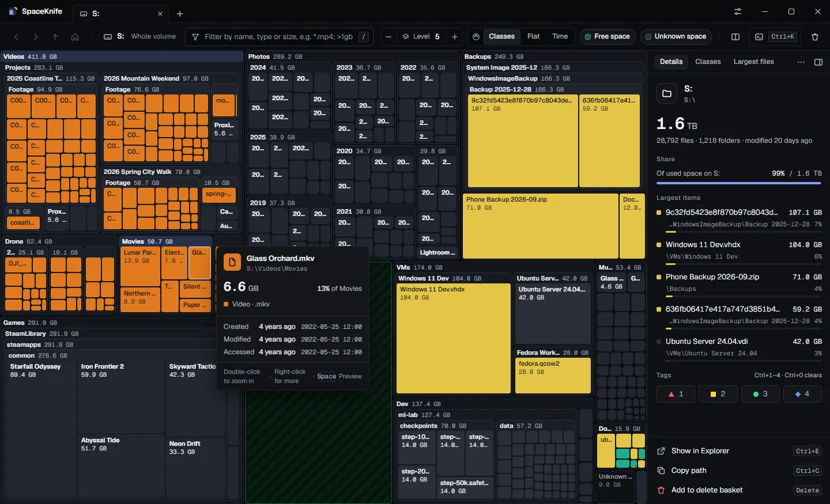Decrease the treemap level with minus
830x504 pixels.
388,37
